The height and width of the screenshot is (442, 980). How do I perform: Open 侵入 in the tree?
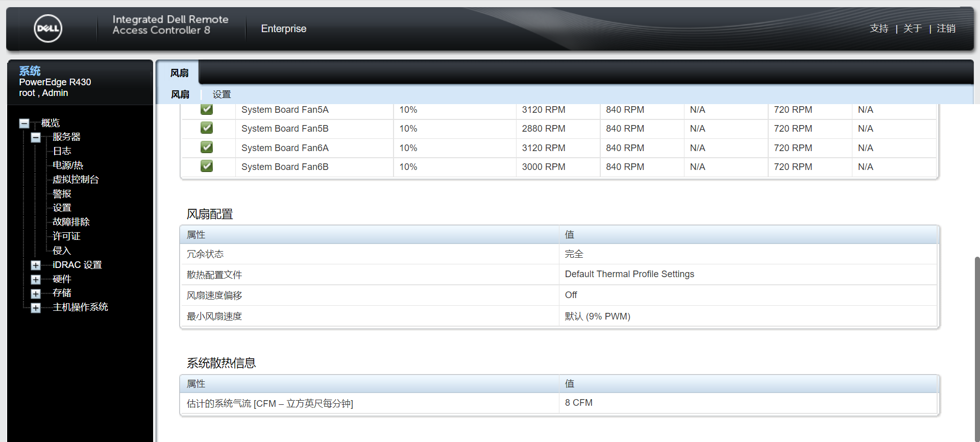(62, 251)
